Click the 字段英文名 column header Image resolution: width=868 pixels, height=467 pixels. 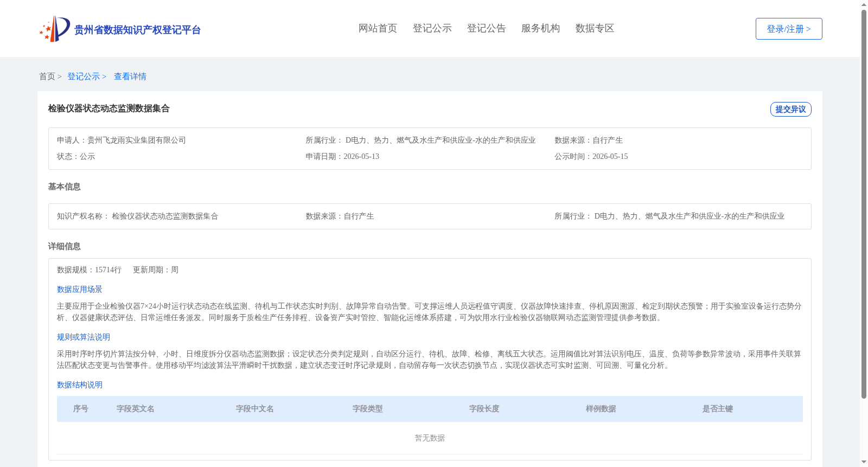(x=136, y=408)
